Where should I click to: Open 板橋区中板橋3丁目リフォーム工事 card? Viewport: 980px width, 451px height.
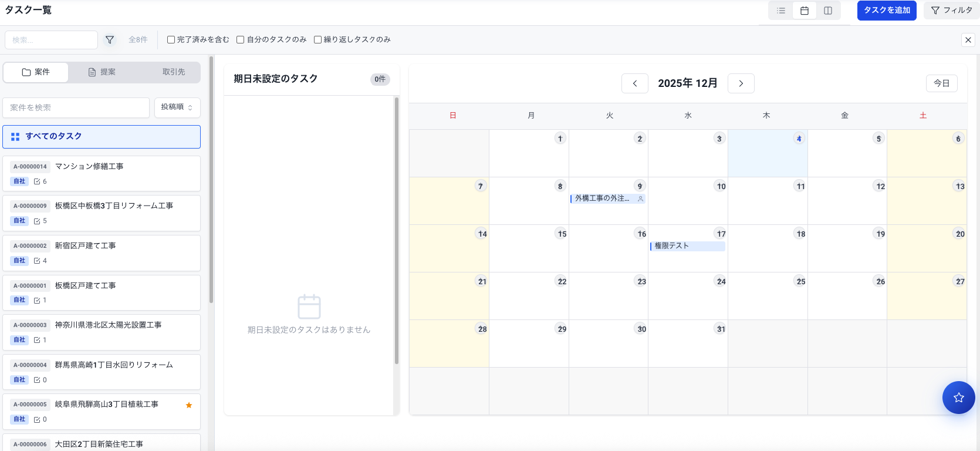pos(102,213)
